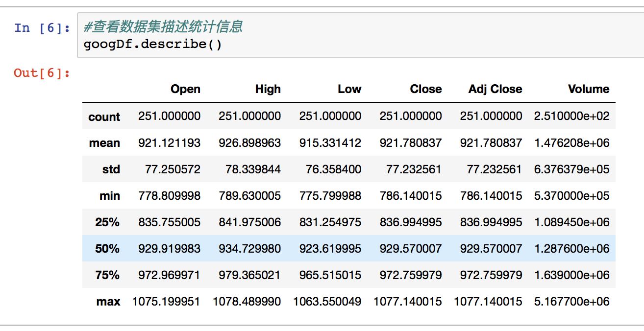Select the Out[6] prompt label
The height and width of the screenshot is (331, 644).
pos(42,73)
